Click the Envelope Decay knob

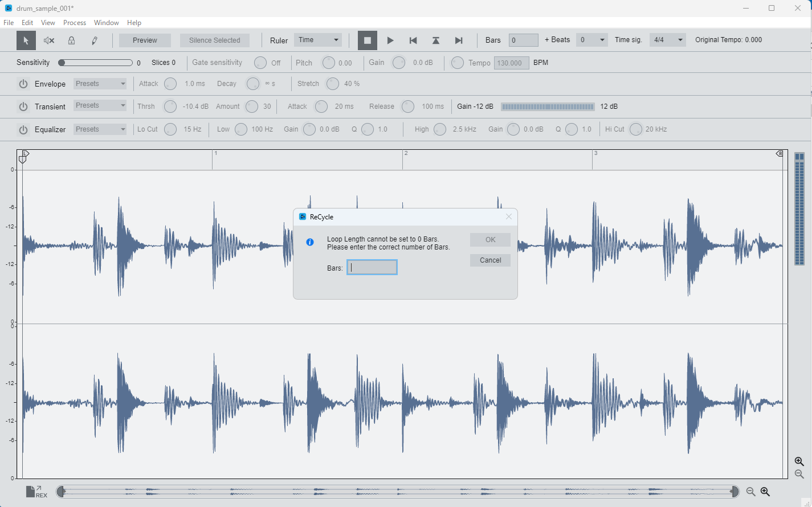pos(253,84)
